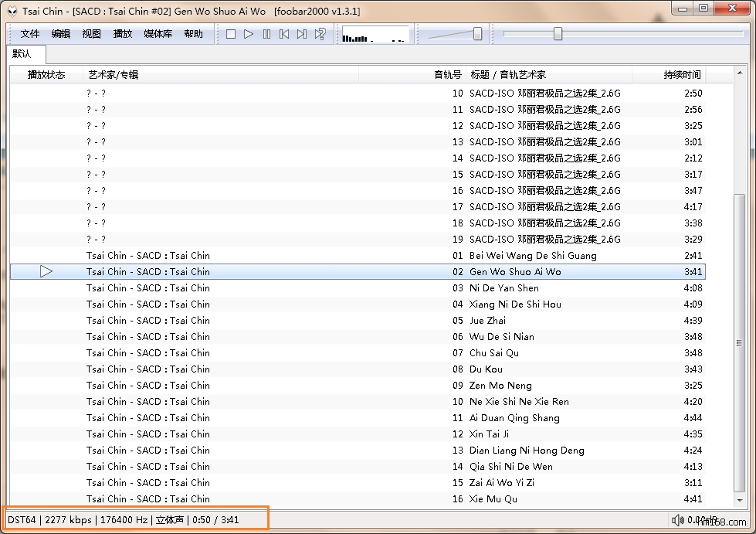This screenshot has height=534, width=756.
Task: Click the random playback button
Action: [x=320, y=34]
